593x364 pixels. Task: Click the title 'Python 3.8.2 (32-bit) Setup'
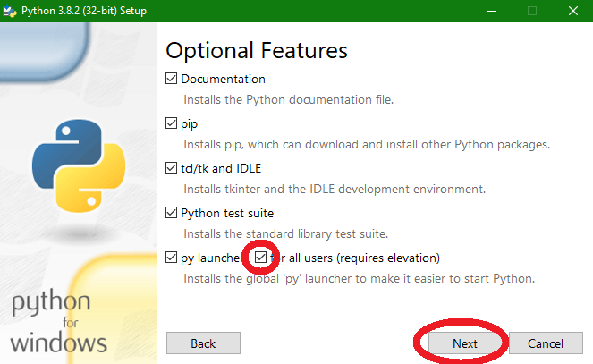84,11
